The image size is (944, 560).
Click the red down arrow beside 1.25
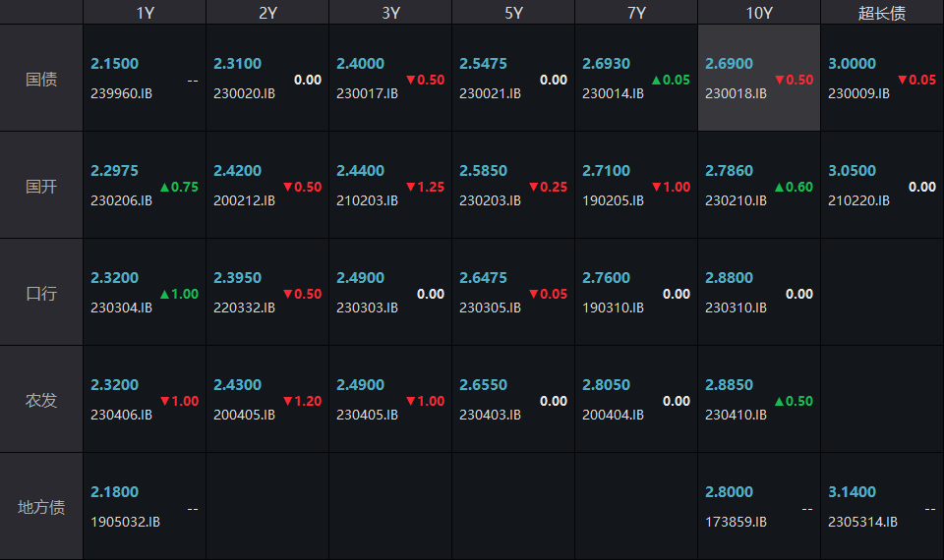tap(410, 187)
